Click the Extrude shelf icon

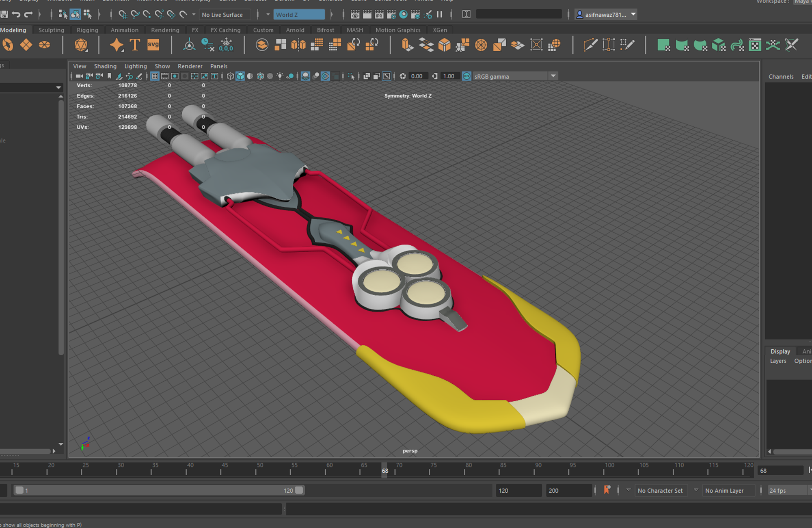pyautogui.click(x=408, y=45)
